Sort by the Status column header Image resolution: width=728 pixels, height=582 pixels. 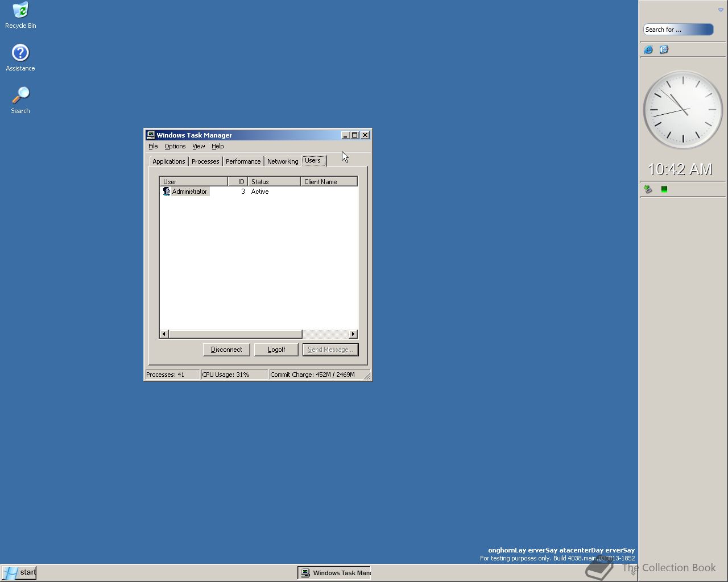(x=274, y=181)
